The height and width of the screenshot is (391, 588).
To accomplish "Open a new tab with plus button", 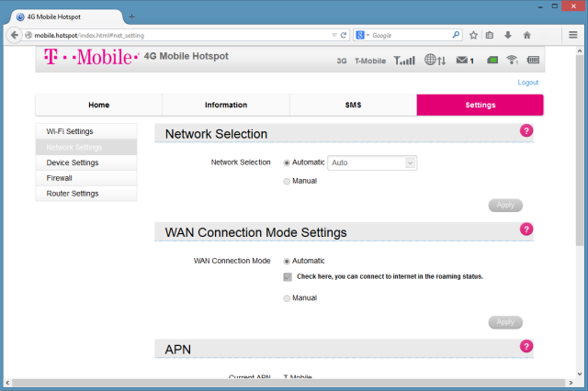I will (x=131, y=17).
